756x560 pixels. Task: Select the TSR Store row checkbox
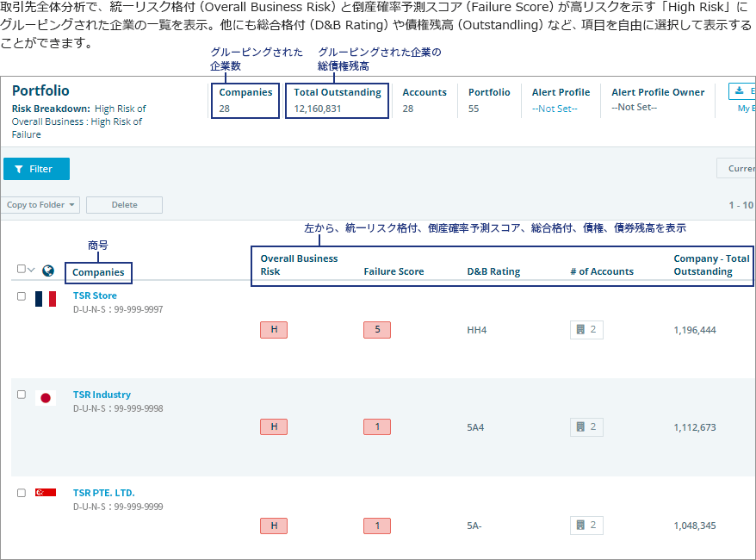pyautogui.click(x=22, y=296)
